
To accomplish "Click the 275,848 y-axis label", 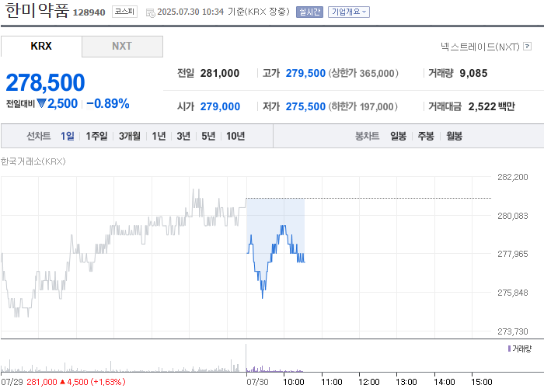I will click(x=512, y=293).
